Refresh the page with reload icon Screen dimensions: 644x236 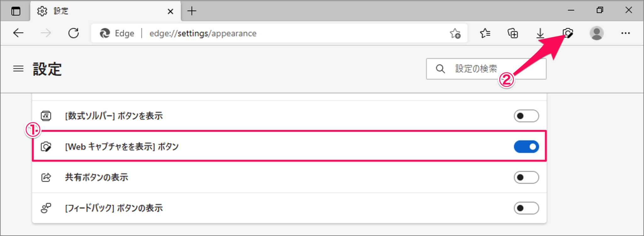(x=74, y=33)
